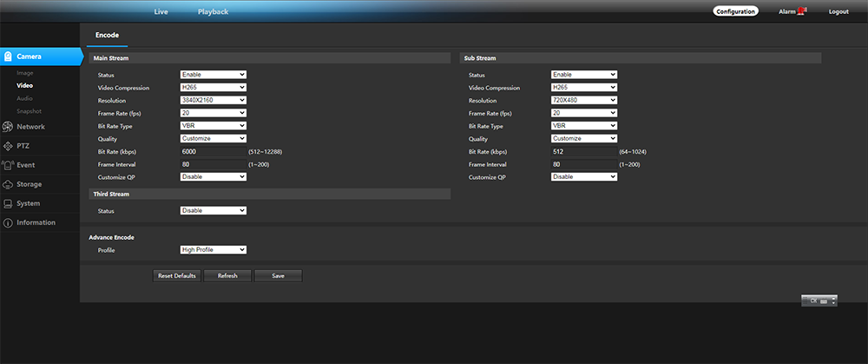The height and width of the screenshot is (364, 868).
Task: Open Network settings via its globe icon
Action: pos(8,127)
